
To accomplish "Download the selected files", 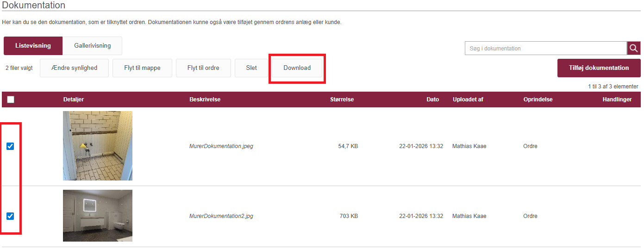I will click(297, 68).
